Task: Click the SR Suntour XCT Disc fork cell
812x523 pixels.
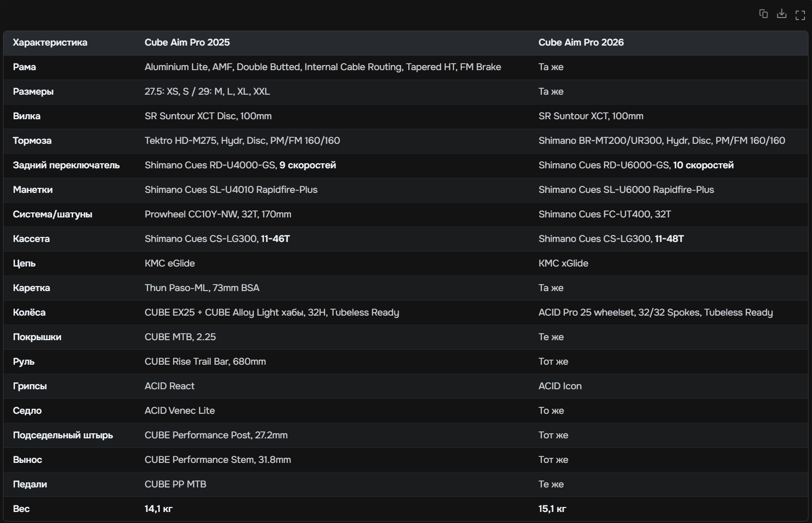Action: pos(208,116)
